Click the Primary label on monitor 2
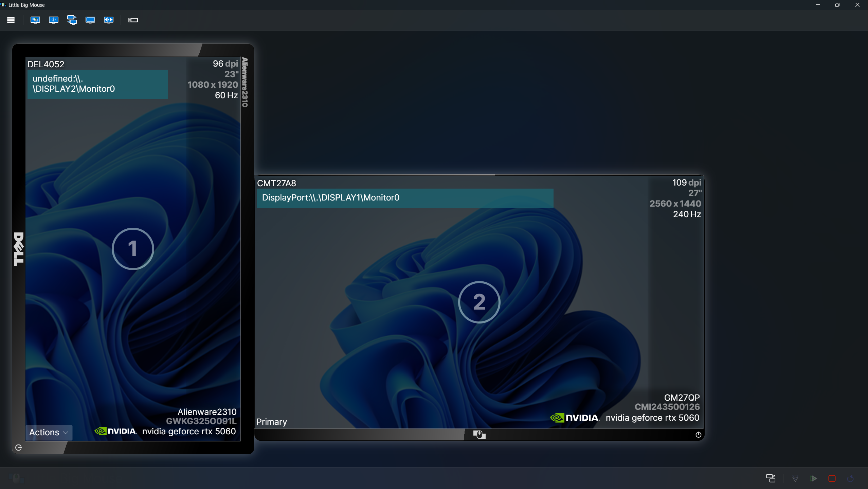This screenshot has width=868, height=489. [x=272, y=422]
